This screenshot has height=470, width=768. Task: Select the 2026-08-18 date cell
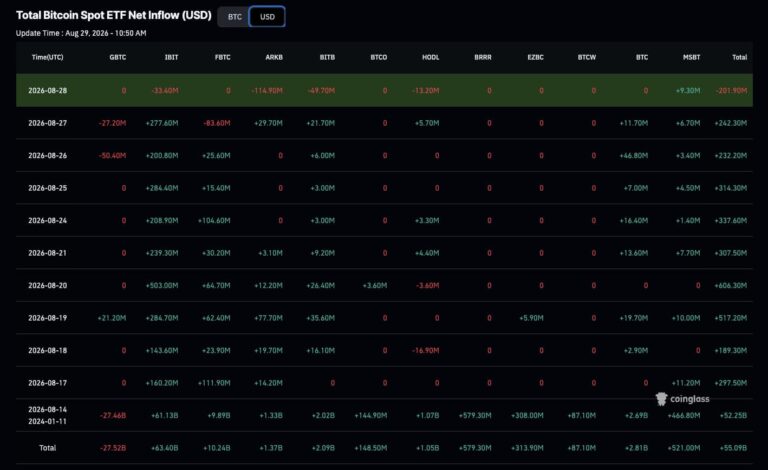pyautogui.click(x=48, y=351)
